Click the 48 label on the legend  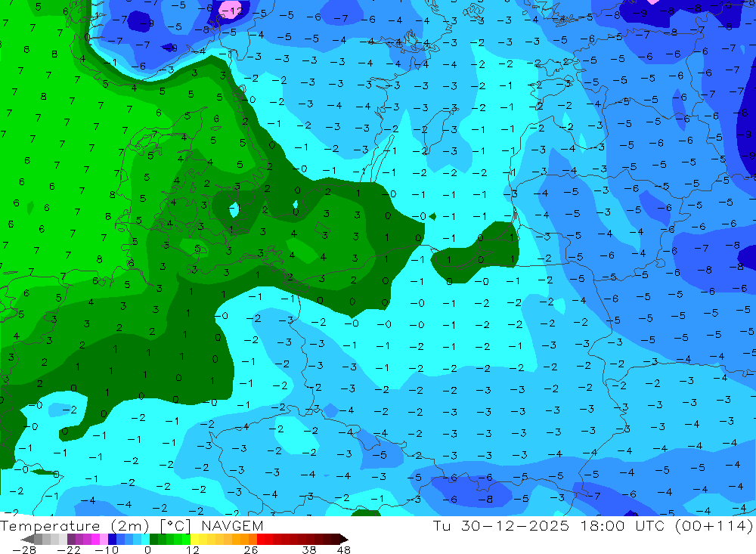(344, 550)
